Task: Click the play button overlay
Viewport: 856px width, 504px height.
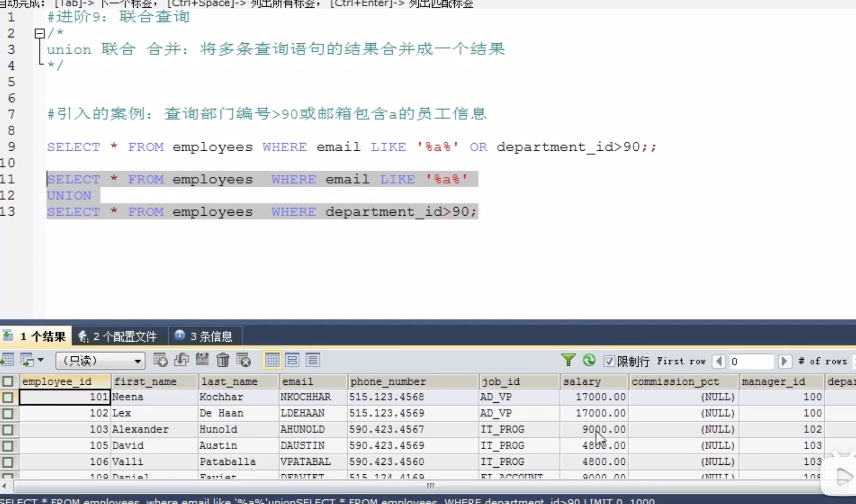Action: 843,476
